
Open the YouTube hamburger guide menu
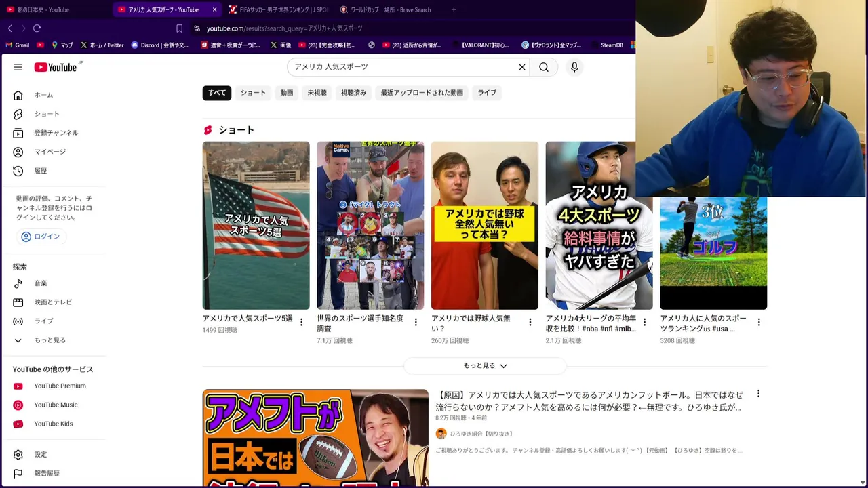(x=18, y=67)
